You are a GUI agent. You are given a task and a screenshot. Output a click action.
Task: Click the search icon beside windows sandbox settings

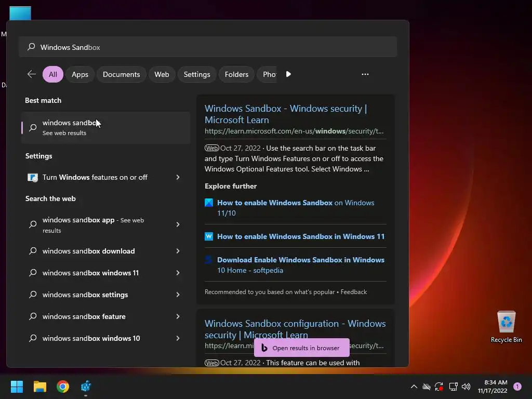coord(33,295)
